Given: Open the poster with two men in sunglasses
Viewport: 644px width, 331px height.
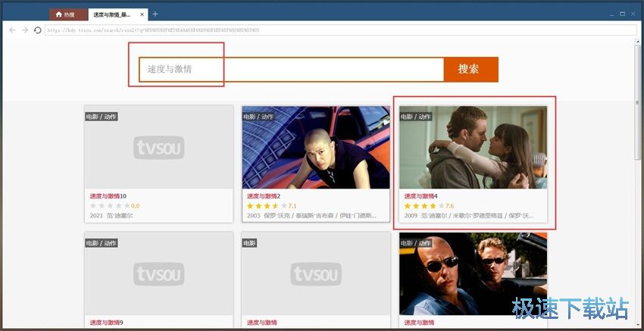Looking at the screenshot, I should (473, 274).
